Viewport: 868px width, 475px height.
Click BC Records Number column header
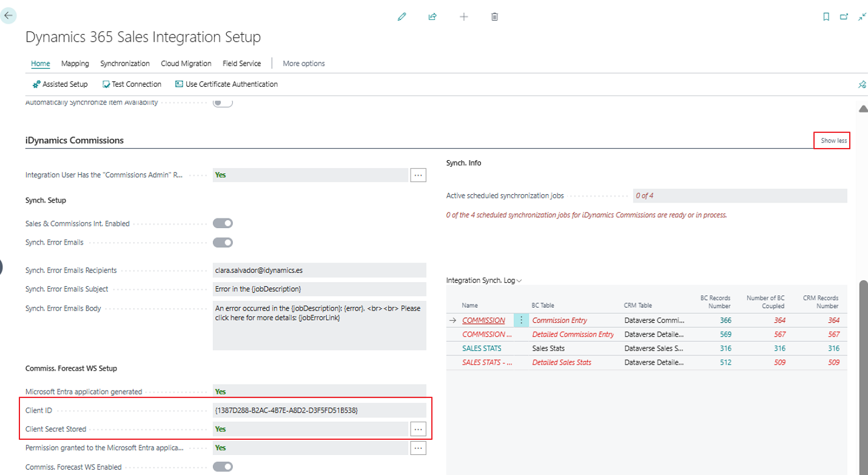(x=715, y=302)
